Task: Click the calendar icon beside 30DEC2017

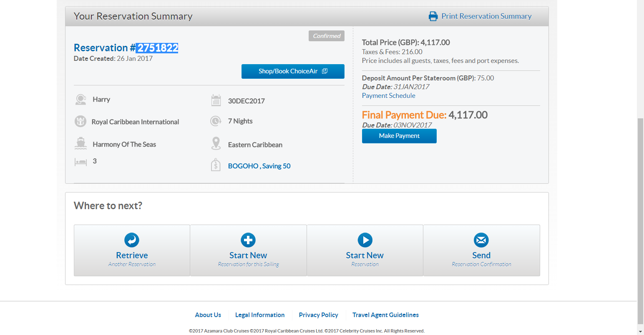Action: pyautogui.click(x=216, y=100)
